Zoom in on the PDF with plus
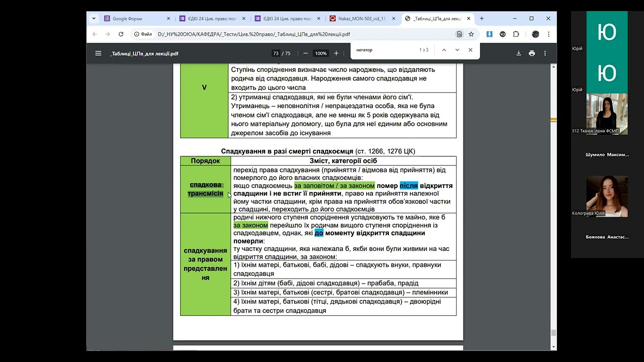 click(336, 53)
